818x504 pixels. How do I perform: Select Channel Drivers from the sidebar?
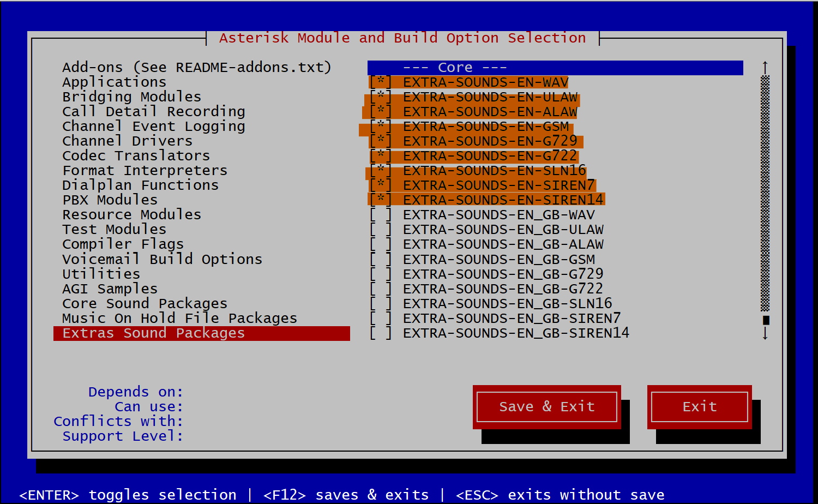(127, 141)
